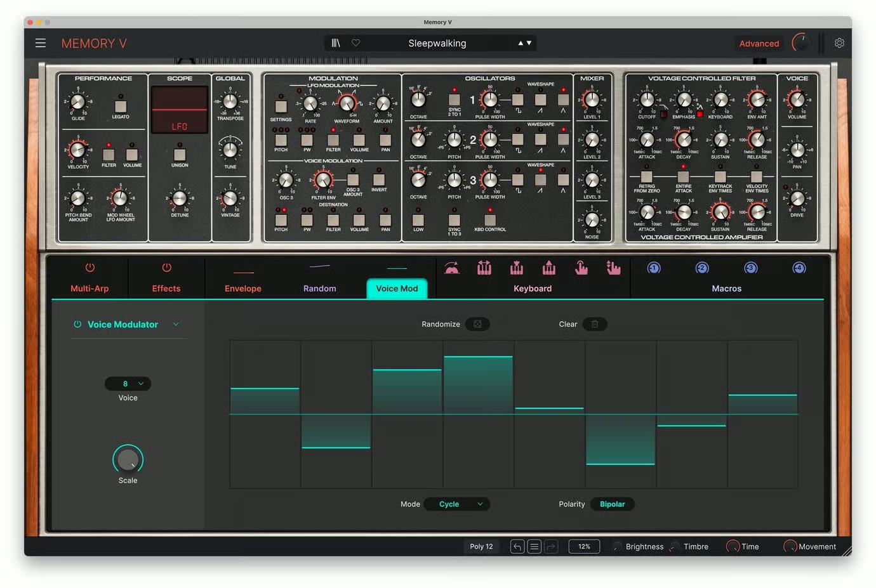876x588 pixels.
Task: Toggle the Entire Attack switch
Action: (x=683, y=176)
